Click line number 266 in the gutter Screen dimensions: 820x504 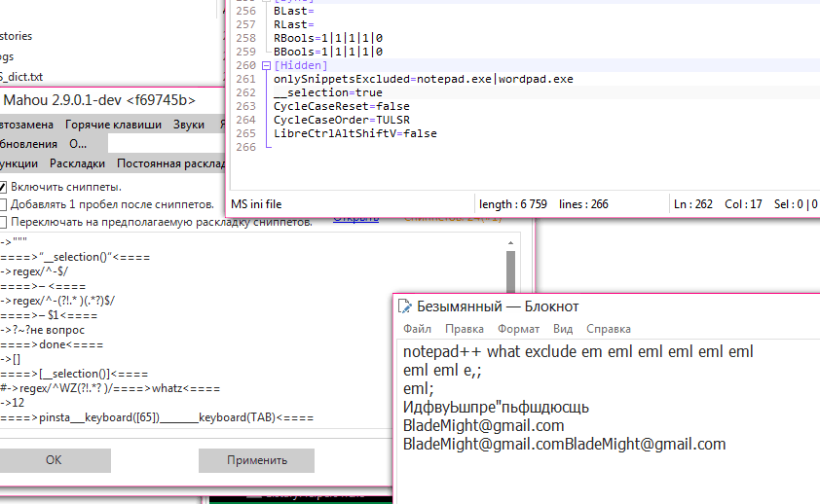coord(245,147)
